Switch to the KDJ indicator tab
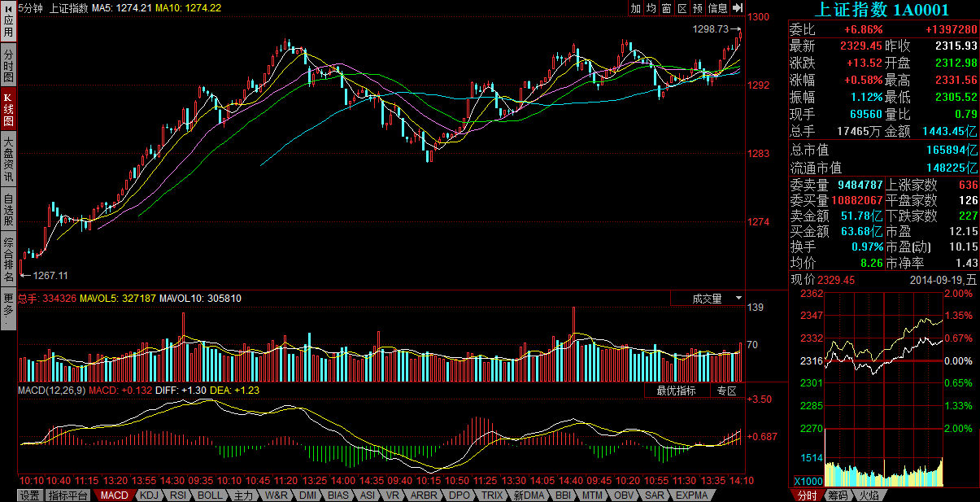This screenshot has width=980, height=502. click(149, 495)
